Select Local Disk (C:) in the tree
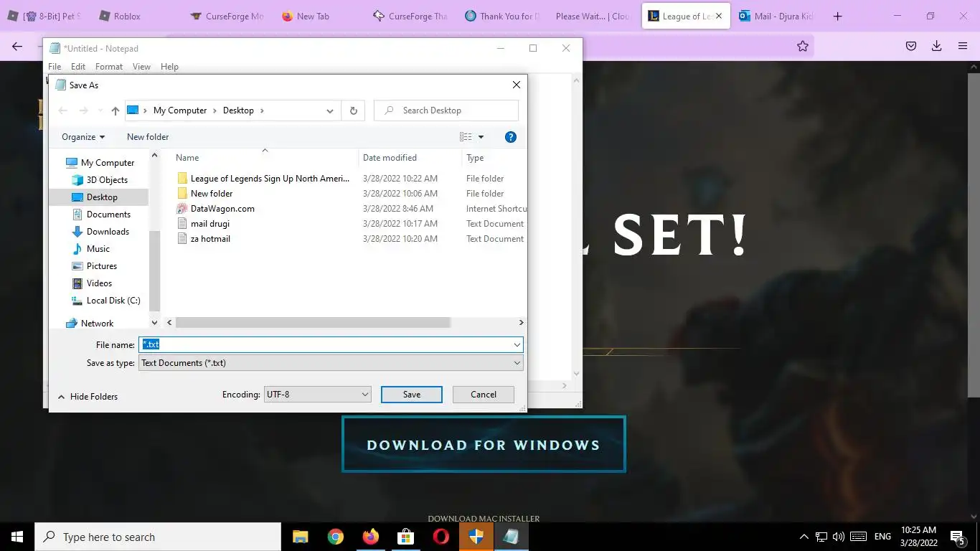 (x=113, y=301)
